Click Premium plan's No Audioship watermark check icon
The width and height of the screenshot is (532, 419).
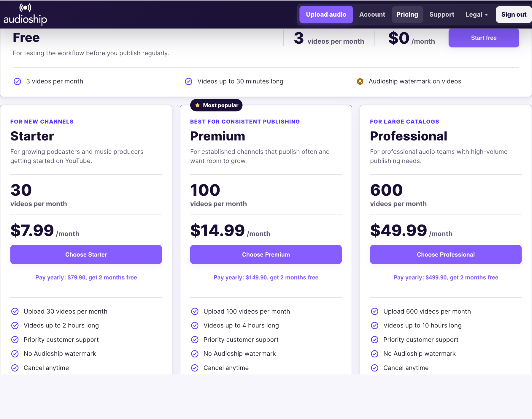point(195,354)
